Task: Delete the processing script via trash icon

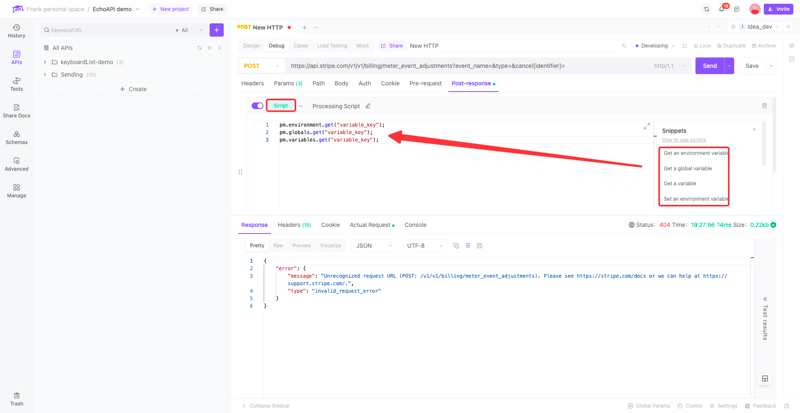Action: pos(765,106)
